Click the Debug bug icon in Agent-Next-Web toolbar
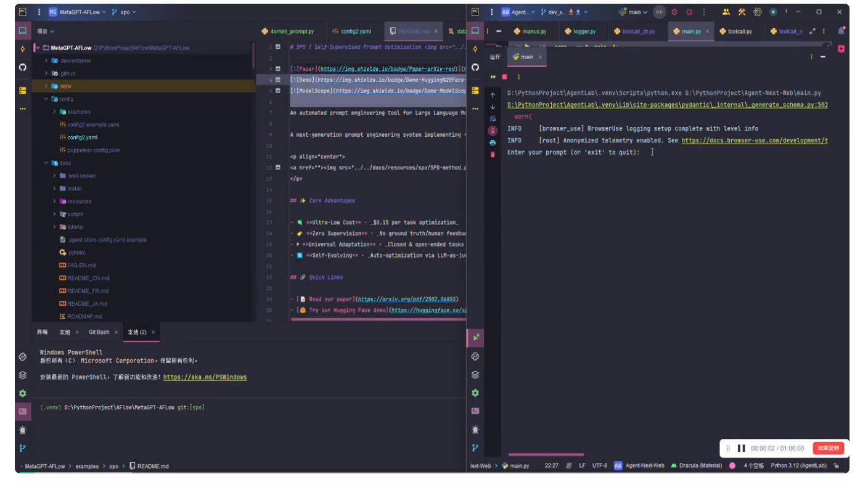Screen dimensions: 868x498 click(x=674, y=12)
